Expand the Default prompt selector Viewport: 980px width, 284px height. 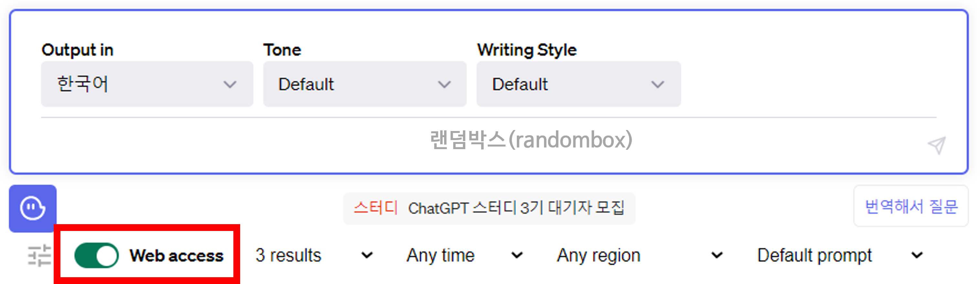pos(815,255)
